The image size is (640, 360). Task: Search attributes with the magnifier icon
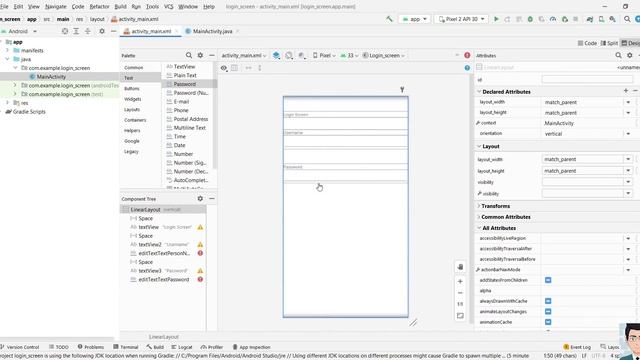point(618,55)
